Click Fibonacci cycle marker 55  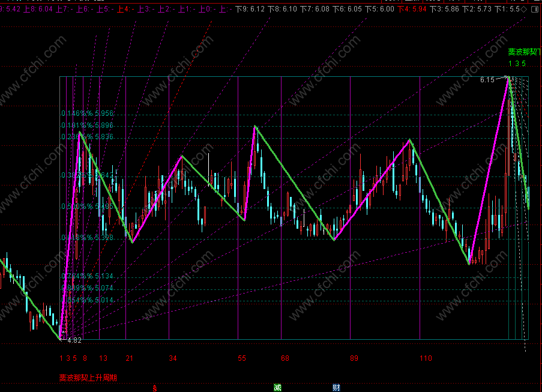pos(242,358)
